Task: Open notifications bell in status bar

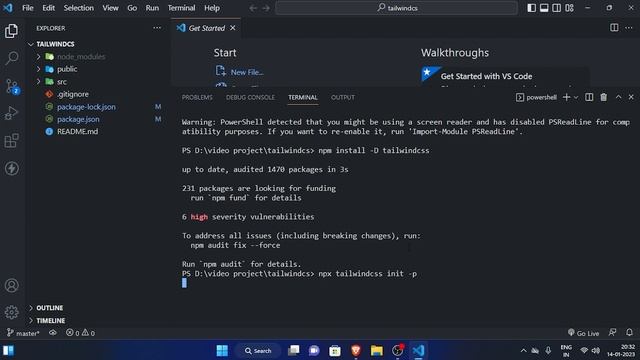Action: point(629,333)
